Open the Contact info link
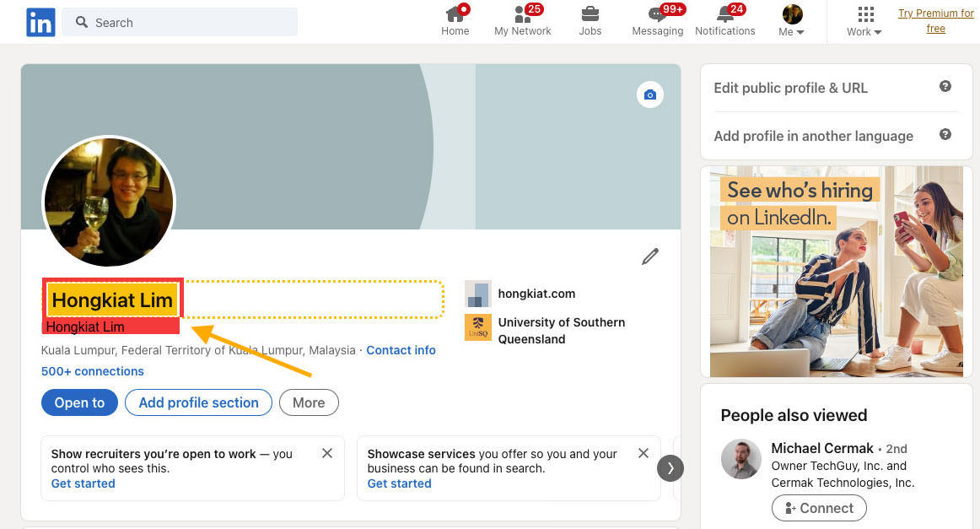 point(401,350)
